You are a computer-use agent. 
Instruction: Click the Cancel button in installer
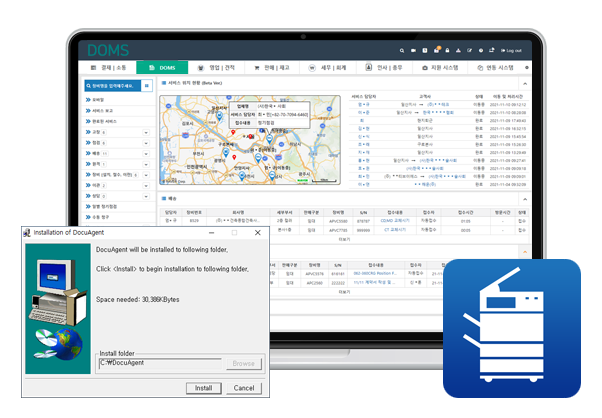(x=244, y=387)
